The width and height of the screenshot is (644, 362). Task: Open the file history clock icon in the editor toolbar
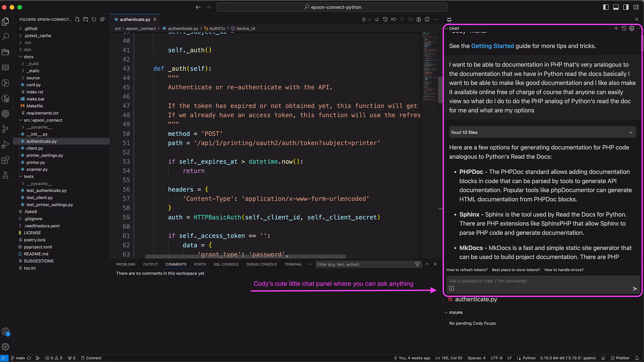[x=385, y=20]
